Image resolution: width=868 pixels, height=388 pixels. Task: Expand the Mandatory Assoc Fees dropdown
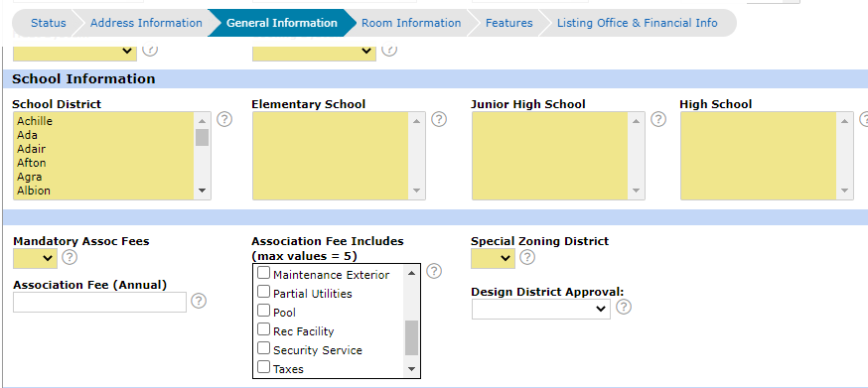(35, 258)
